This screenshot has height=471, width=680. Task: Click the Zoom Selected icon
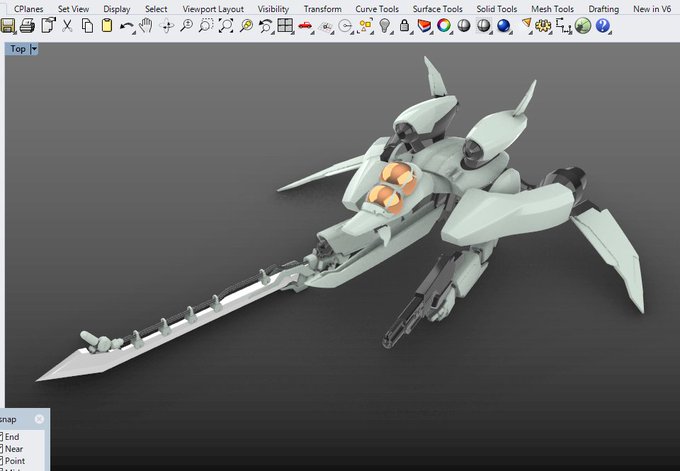click(246, 26)
